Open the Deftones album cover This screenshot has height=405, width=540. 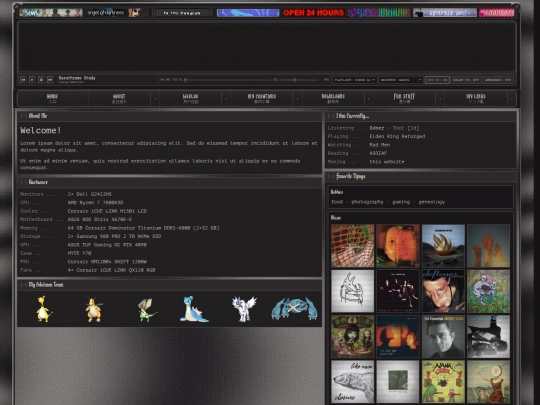tap(443, 291)
